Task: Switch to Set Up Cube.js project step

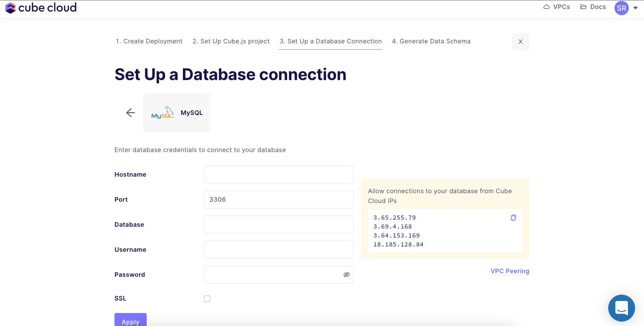Action: click(x=231, y=41)
